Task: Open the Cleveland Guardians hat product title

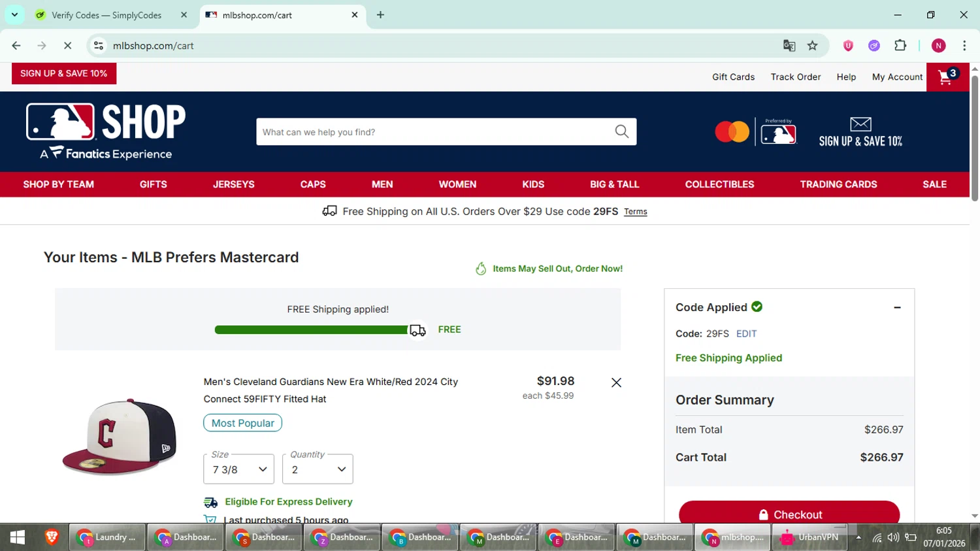Action: [331, 390]
